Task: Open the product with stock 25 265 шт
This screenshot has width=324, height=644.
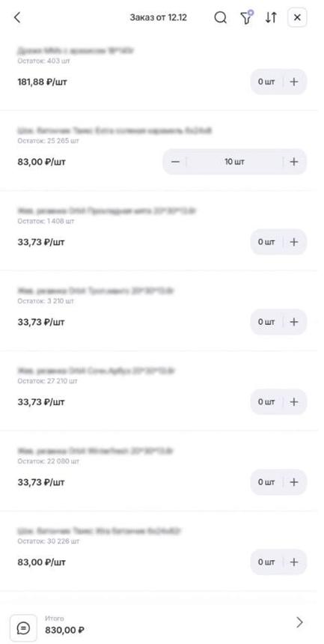Action: pos(114,131)
